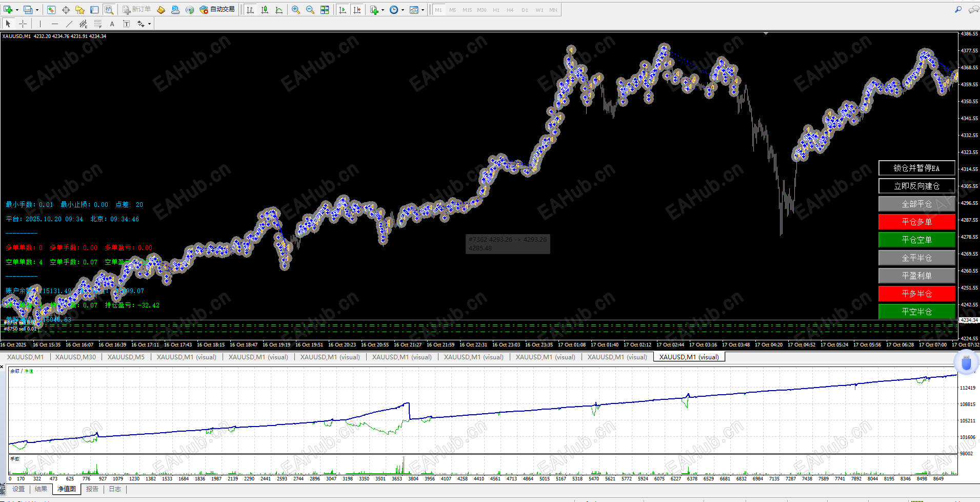Image resolution: width=980 pixels, height=502 pixels.
Task: Select the D1 timeframe button
Action: point(525,10)
